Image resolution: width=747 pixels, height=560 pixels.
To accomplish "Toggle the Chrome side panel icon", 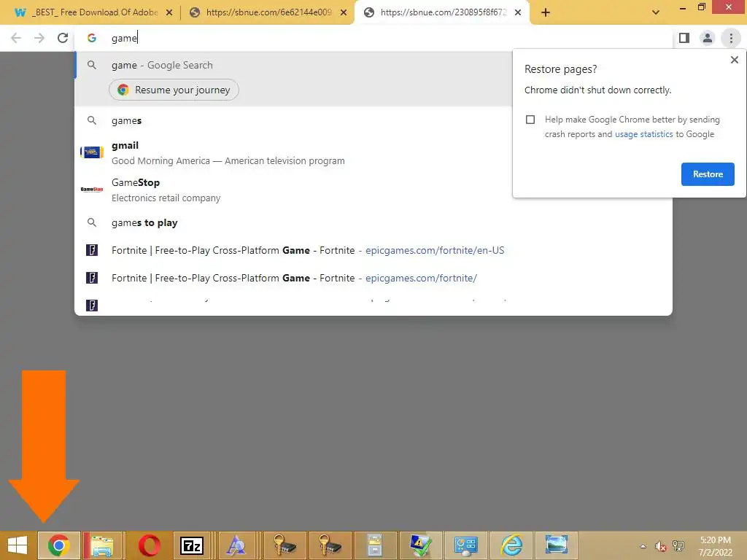I will click(x=684, y=38).
